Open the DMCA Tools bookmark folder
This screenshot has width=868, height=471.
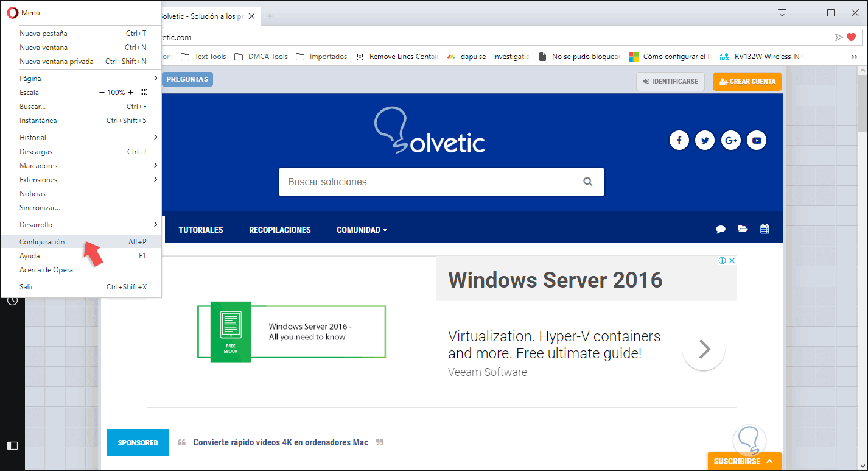tap(261, 57)
